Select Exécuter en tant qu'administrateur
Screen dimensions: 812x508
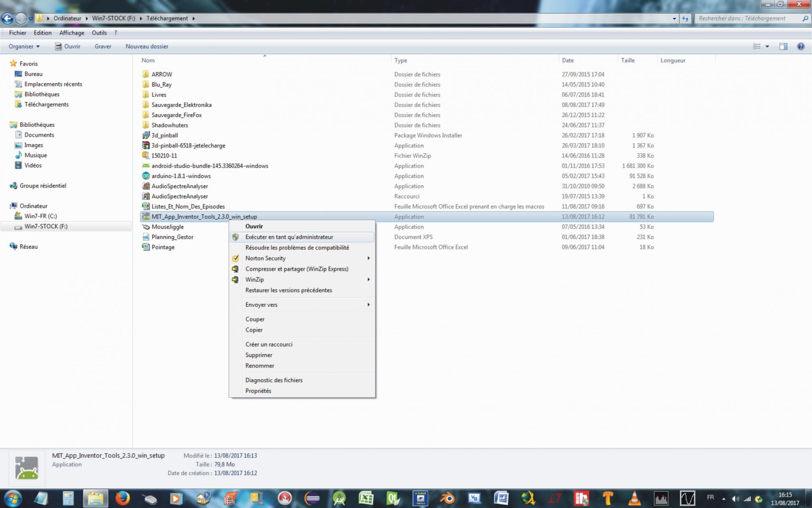point(289,237)
